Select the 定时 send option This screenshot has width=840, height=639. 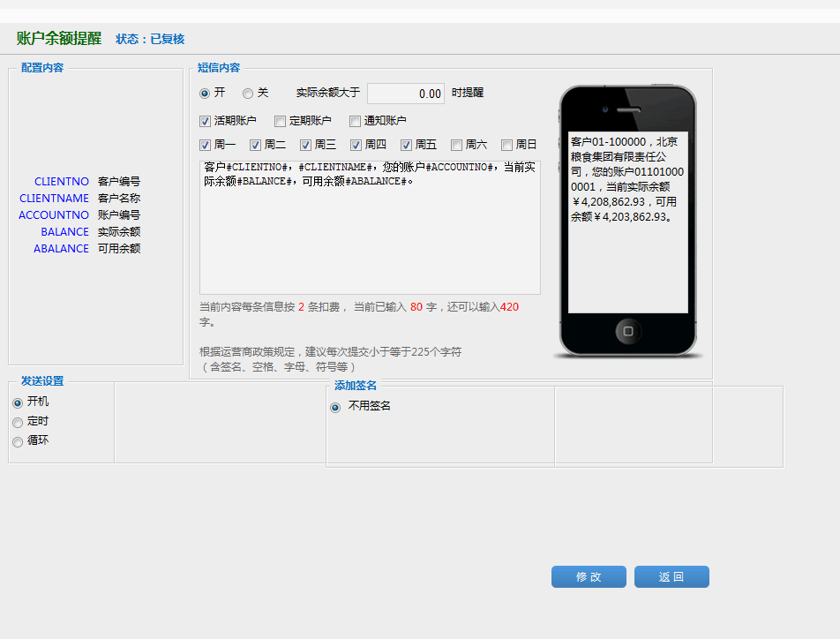(18, 423)
